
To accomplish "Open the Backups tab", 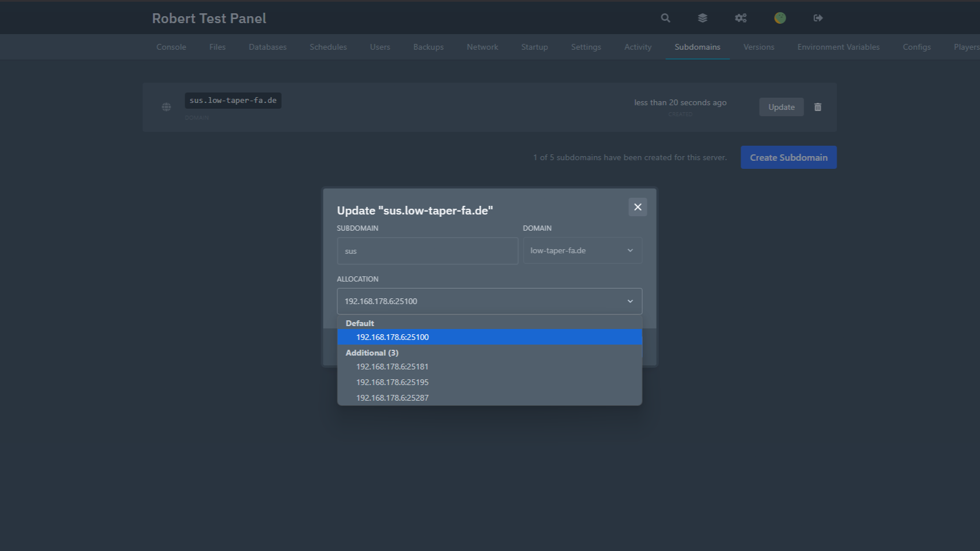I will [x=428, y=47].
